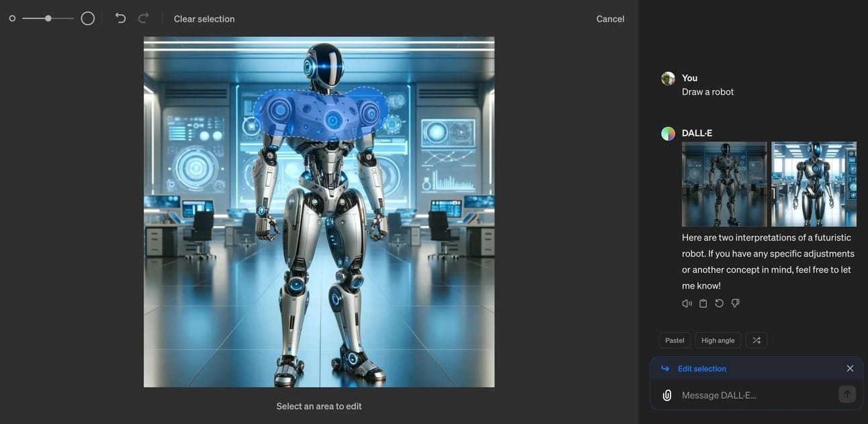Click the DALL·E colorful avatar icon
This screenshot has width=868, height=424.
click(668, 134)
